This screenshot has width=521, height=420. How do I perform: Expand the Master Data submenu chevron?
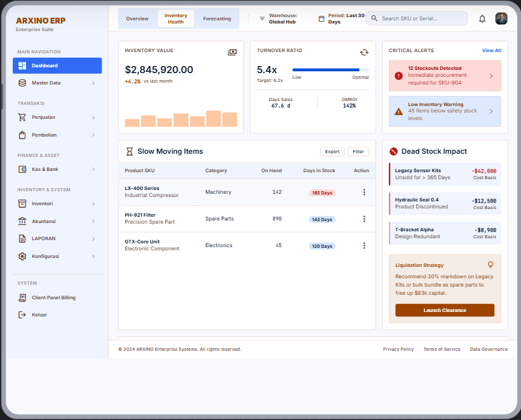[x=93, y=83]
